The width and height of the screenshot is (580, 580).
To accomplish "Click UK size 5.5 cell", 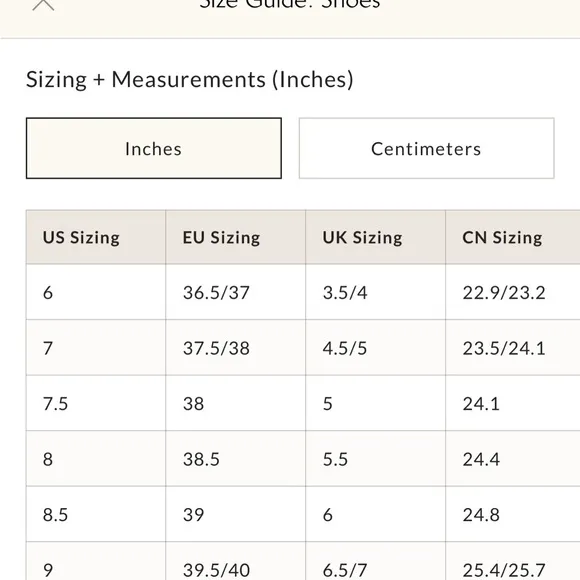I will (x=375, y=458).
